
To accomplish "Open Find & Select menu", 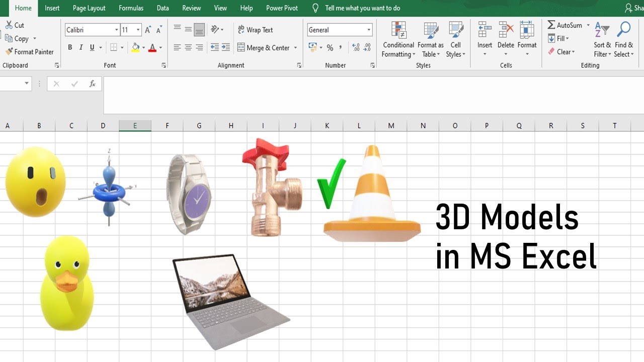I will (x=624, y=40).
